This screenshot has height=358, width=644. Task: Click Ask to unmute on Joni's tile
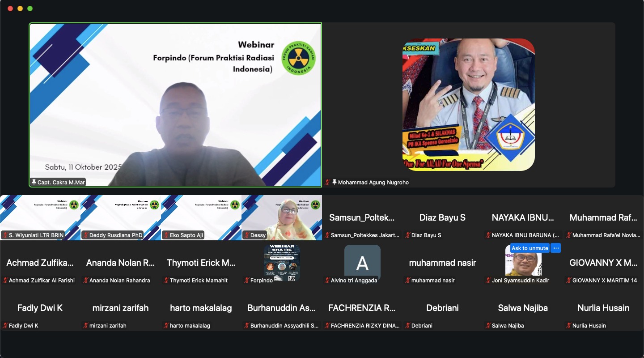coord(530,248)
